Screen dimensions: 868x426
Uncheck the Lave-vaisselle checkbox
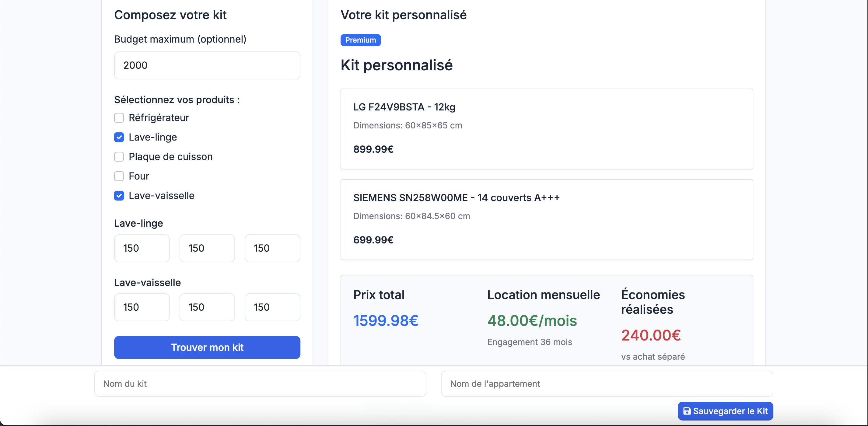click(119, 196)
